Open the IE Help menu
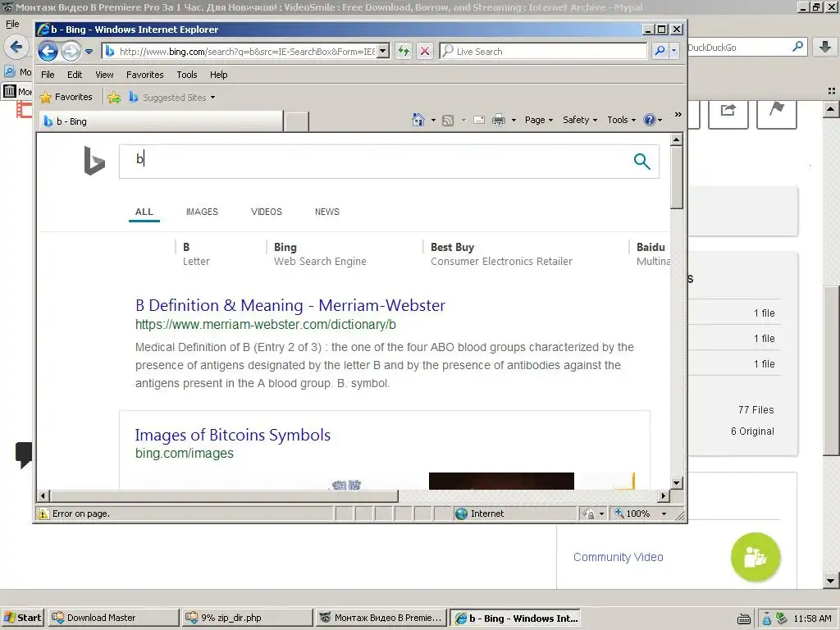Image resolution: width=840 pixels, height=630 pixels. (x=218, y=75)
